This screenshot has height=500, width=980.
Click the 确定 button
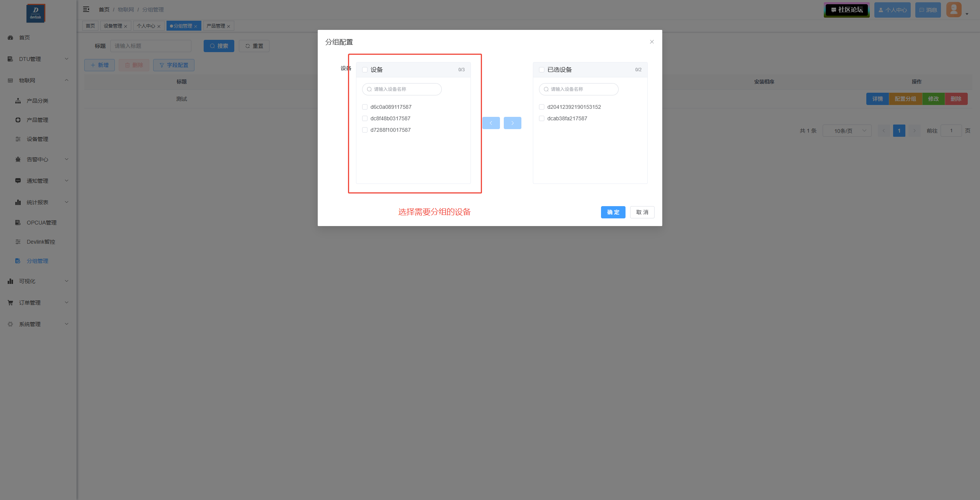pos(613,212)
